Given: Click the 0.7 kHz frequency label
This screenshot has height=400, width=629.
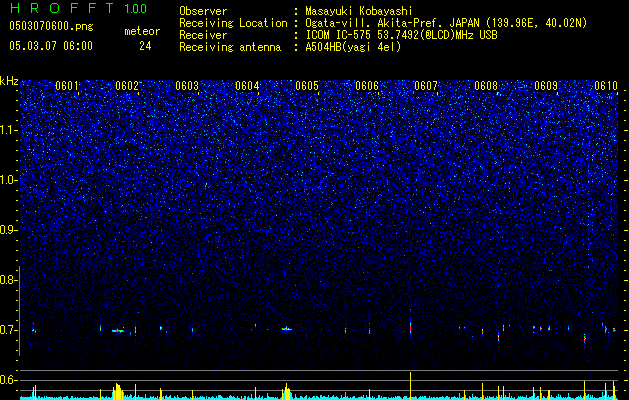Looking at the screenshot, I should (x=8, y=330).
